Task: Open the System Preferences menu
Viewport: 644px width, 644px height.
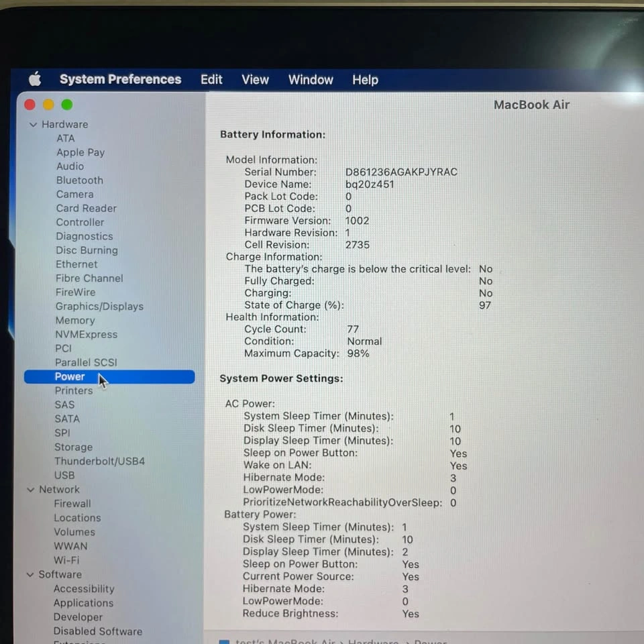Action: (x=120, y=79)
